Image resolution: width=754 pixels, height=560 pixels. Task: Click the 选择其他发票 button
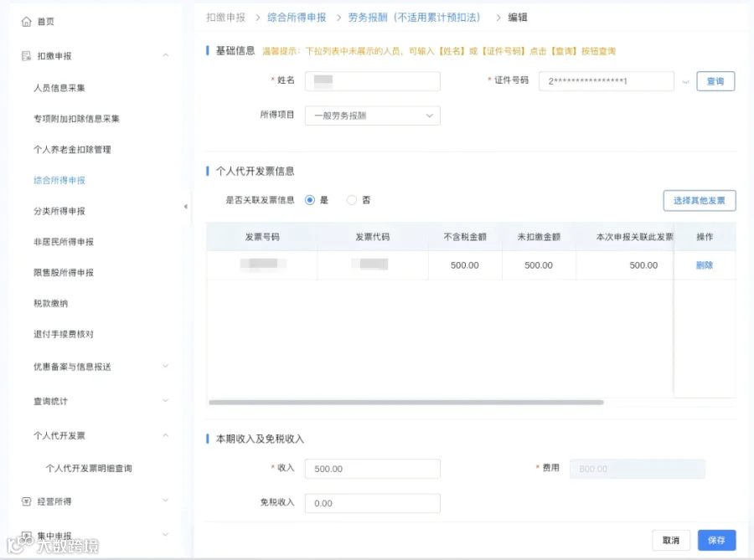point(700,200)
